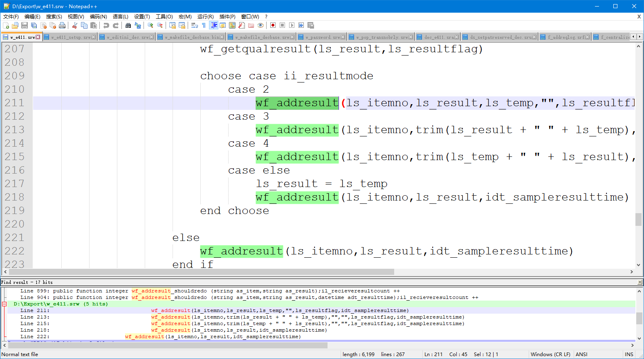
Task: Open the 搜索(S) menu
Action: [54, 17]
